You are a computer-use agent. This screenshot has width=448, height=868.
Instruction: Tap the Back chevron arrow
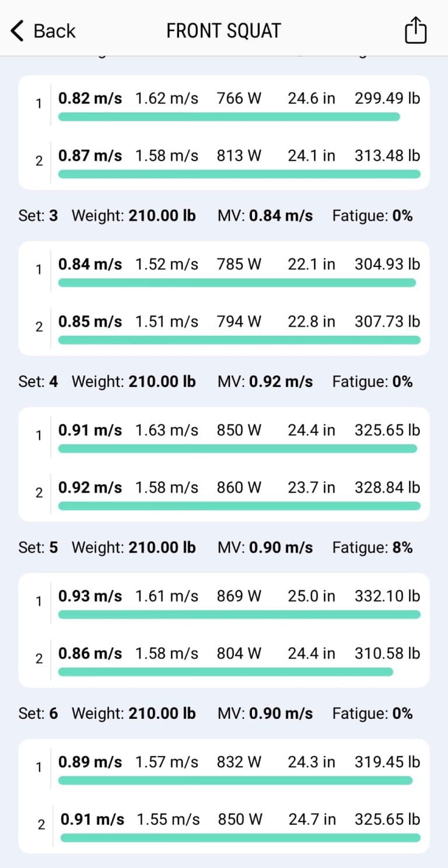point(17,30)
